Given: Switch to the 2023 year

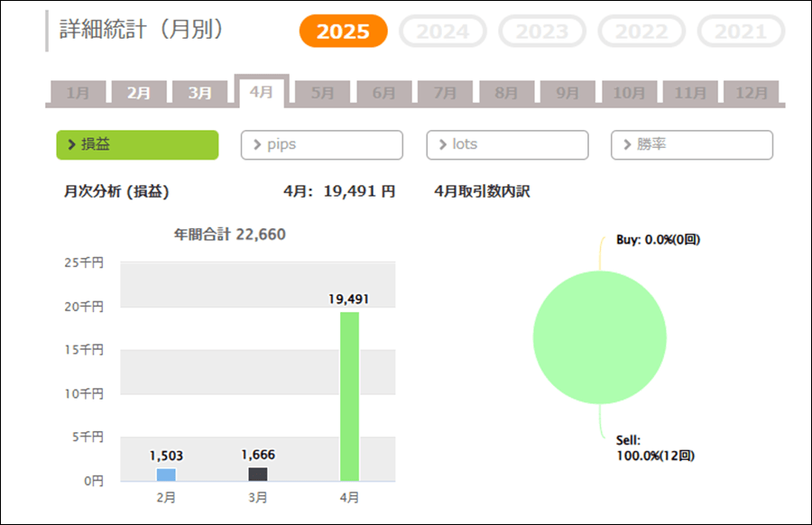Looking at the screenshot, I should point(542,31).
